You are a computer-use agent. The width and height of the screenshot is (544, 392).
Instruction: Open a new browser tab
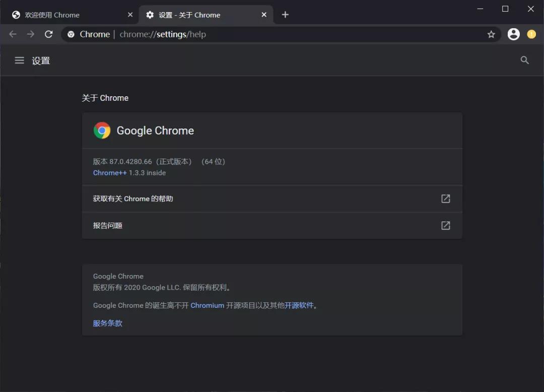pyautogui.click(x=285, y=14)
